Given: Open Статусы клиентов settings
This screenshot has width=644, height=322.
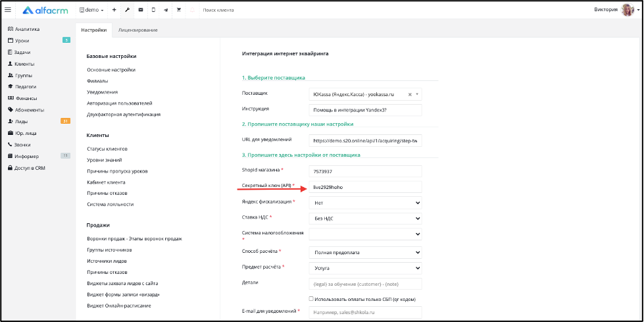Looking at the screenshot, I should click(107, 148).
